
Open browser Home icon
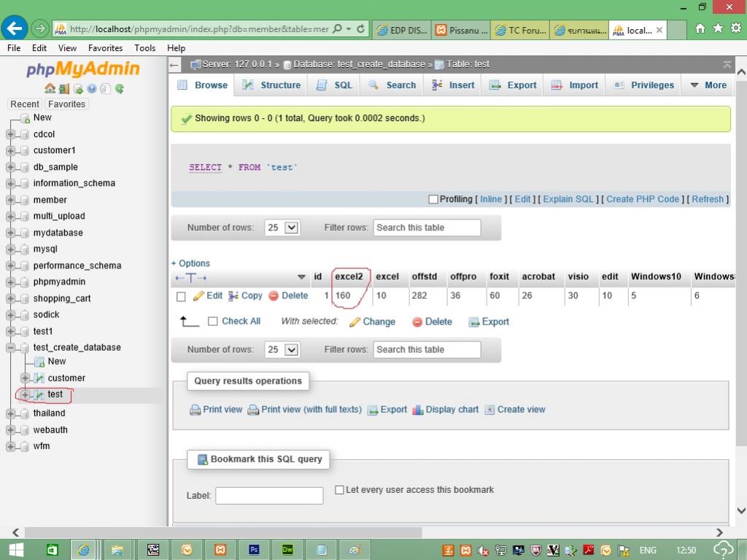(700, 28)
